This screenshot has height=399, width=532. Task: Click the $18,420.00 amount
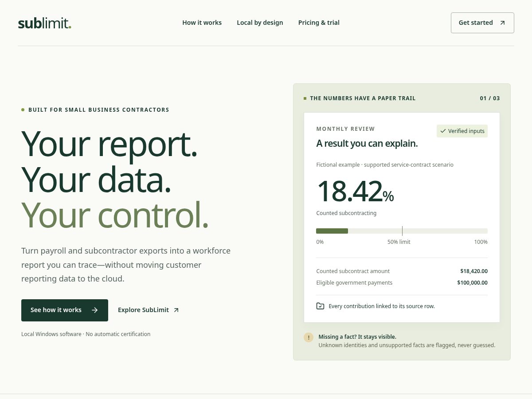point(474,271)
